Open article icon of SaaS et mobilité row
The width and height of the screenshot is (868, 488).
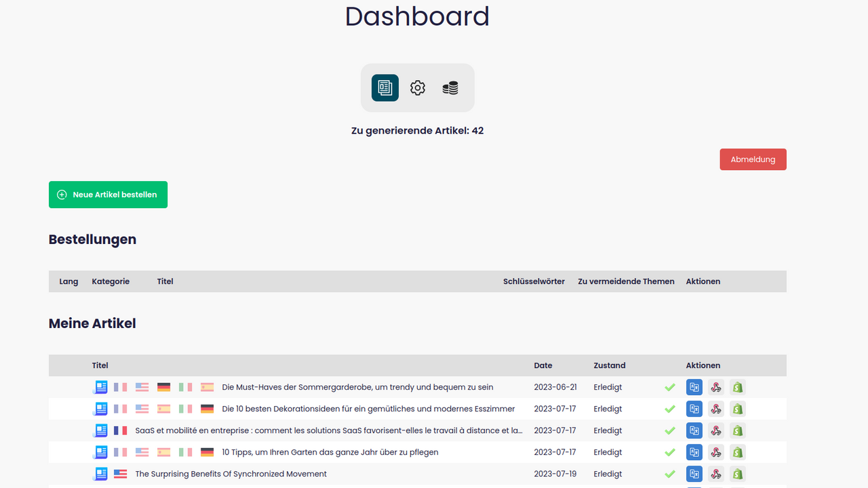click(100, 430)
